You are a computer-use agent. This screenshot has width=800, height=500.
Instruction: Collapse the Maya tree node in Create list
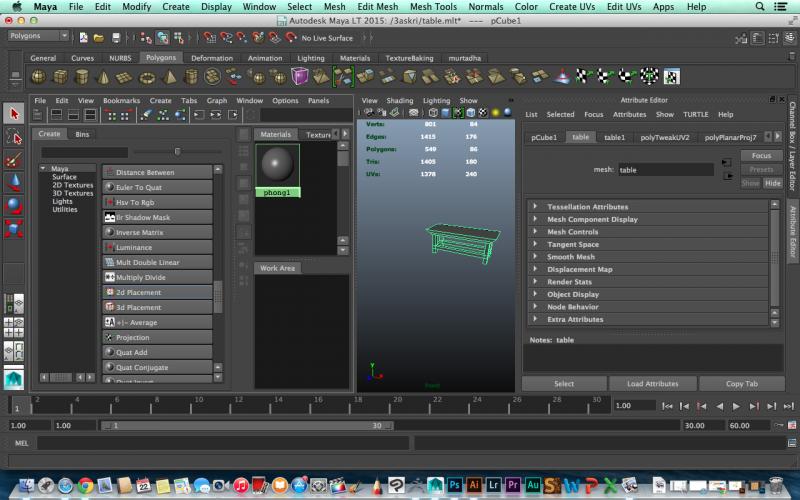(43, 168)
